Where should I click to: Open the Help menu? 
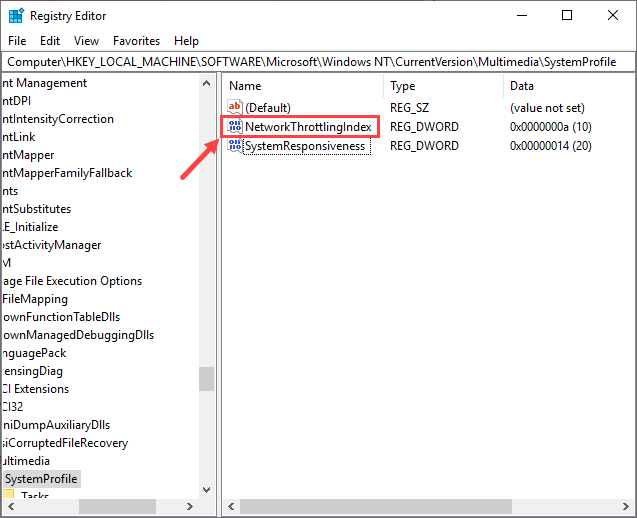point(186,41)
